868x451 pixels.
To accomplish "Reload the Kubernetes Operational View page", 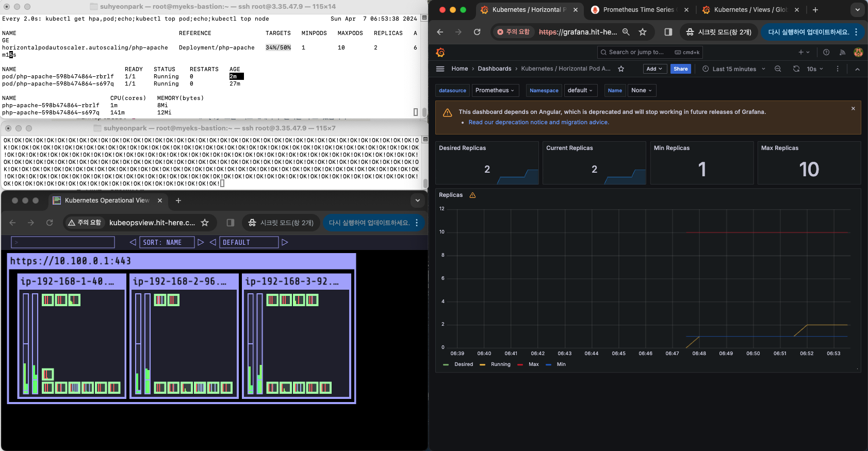I will click(50, 223).
